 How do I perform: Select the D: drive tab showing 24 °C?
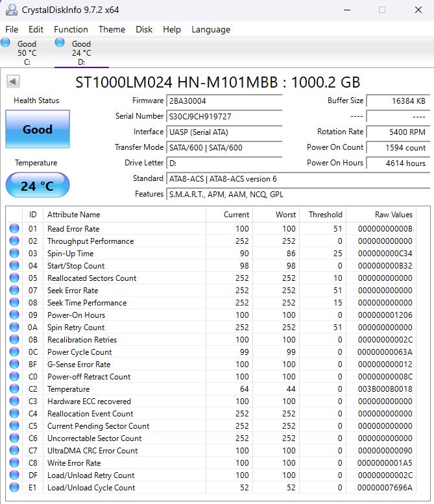(82, 53)
